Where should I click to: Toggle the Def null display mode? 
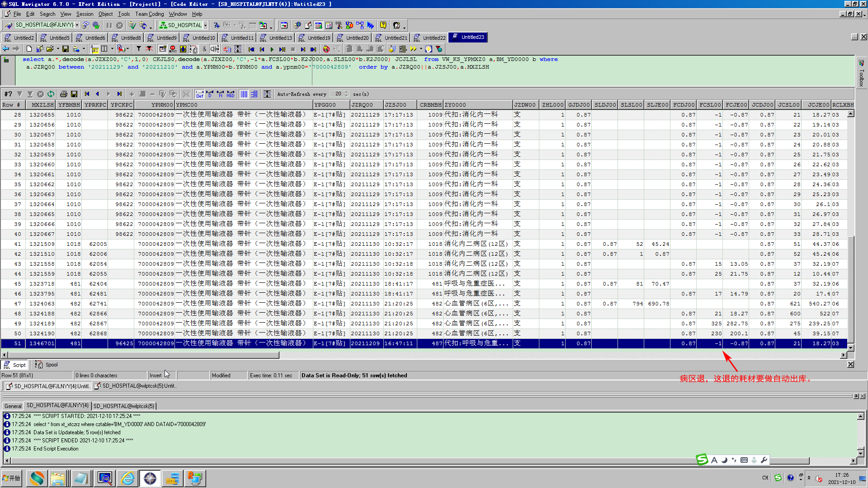[x=199, y=94]
